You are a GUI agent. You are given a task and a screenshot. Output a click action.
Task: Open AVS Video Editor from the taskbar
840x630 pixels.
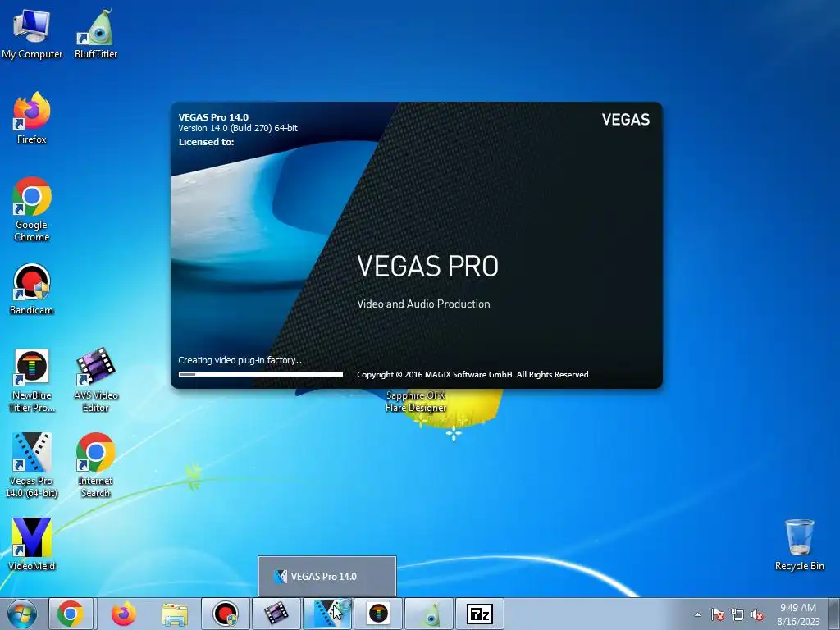(276, 614)
